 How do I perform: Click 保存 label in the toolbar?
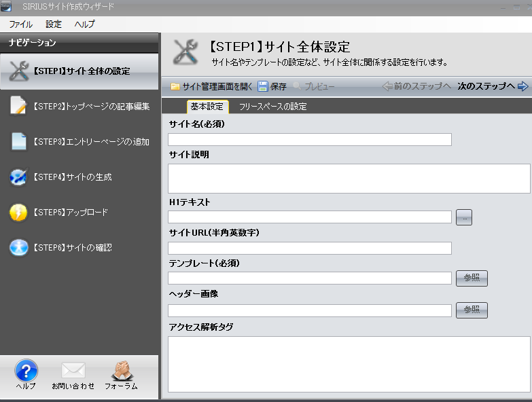278,87
